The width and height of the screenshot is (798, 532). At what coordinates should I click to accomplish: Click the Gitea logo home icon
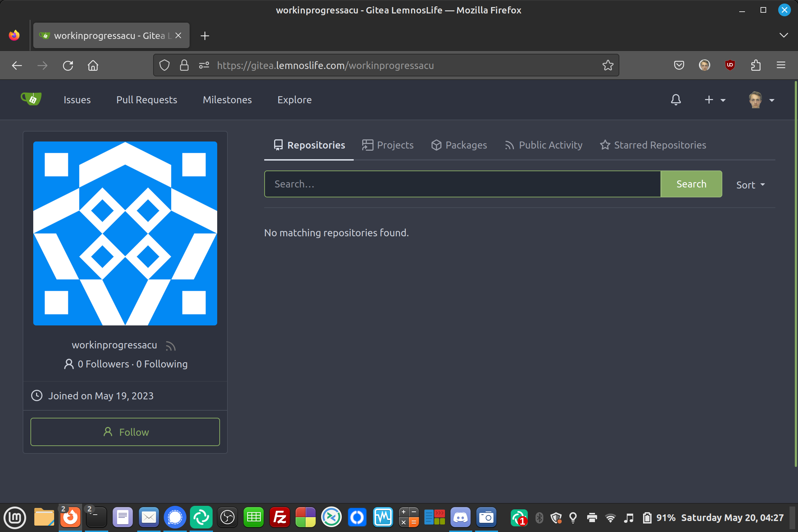tap(31, 99)
